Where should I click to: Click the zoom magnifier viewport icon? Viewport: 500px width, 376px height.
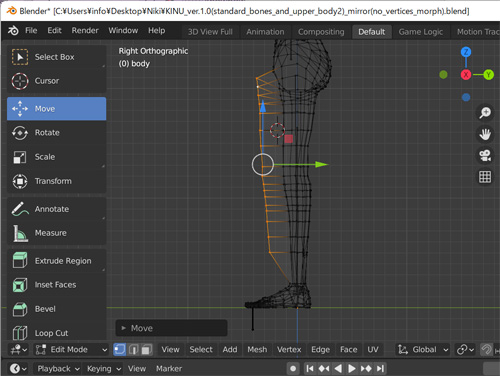click(x=485, y=113)
